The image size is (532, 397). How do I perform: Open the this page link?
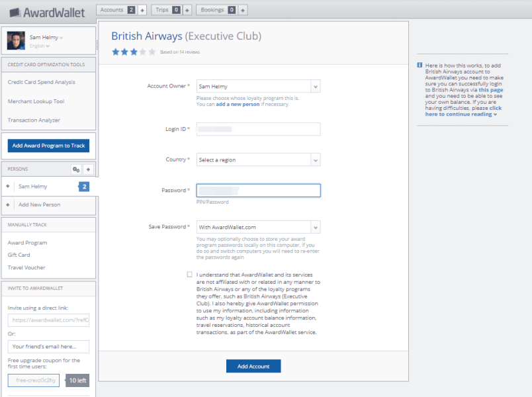coord(491,90)
